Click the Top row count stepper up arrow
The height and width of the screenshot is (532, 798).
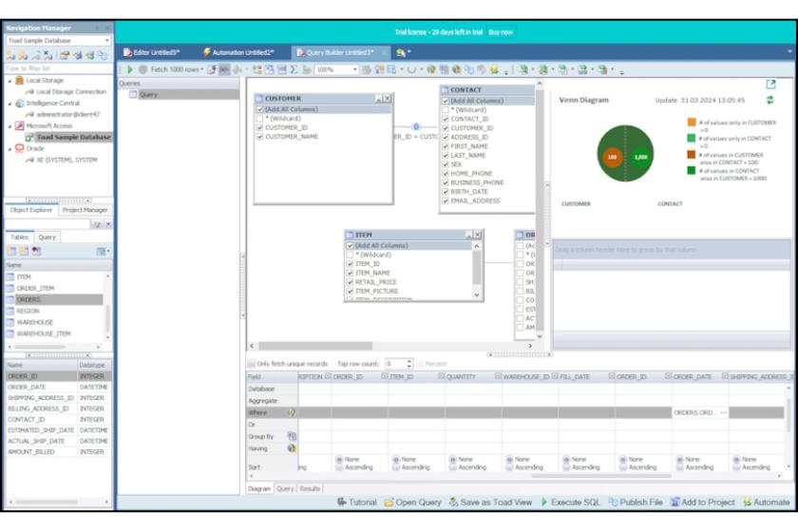(409, 361)
